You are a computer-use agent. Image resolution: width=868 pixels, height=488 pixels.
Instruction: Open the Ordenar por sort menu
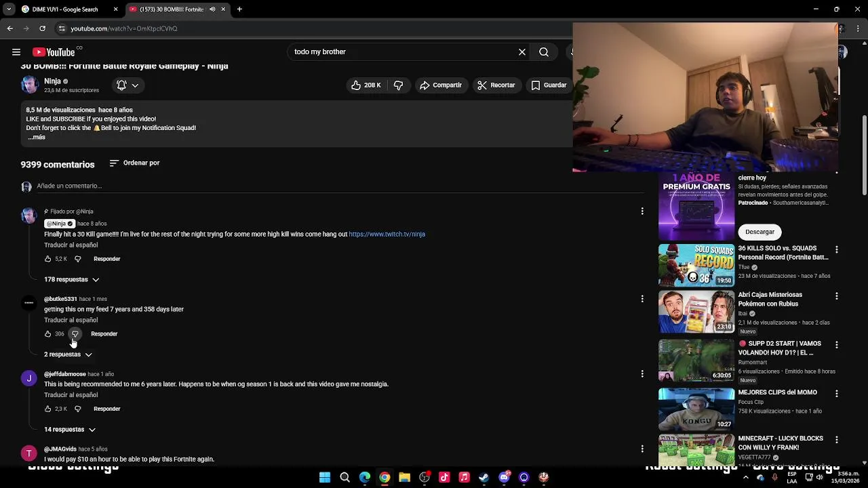pos(134,163)
